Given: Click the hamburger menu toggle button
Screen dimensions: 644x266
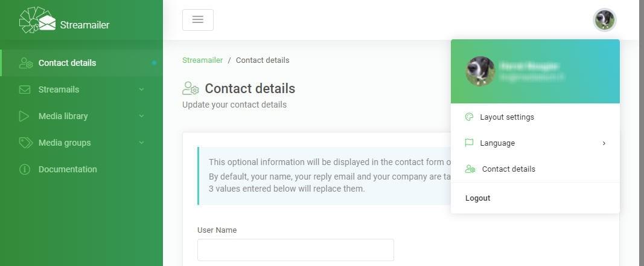Looking at the screenshot, I should coord(198,20).
